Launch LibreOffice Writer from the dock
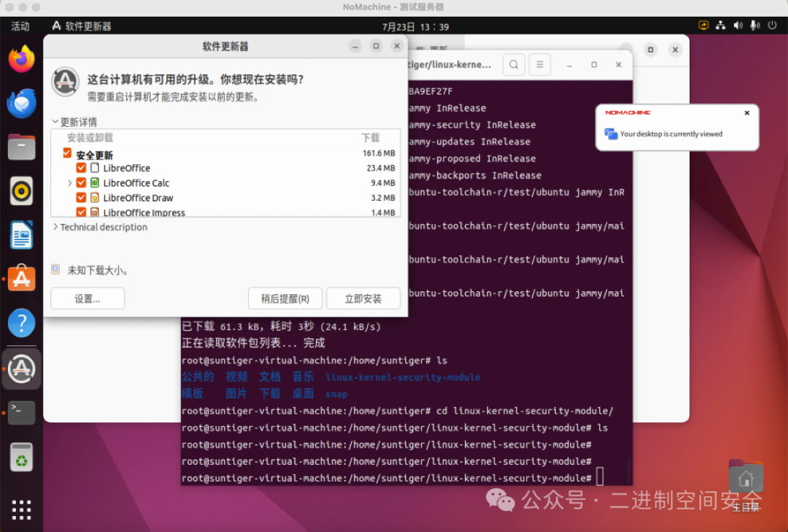Image resolution: width=788 pixels, height=532 pixels. pos(21,235)
